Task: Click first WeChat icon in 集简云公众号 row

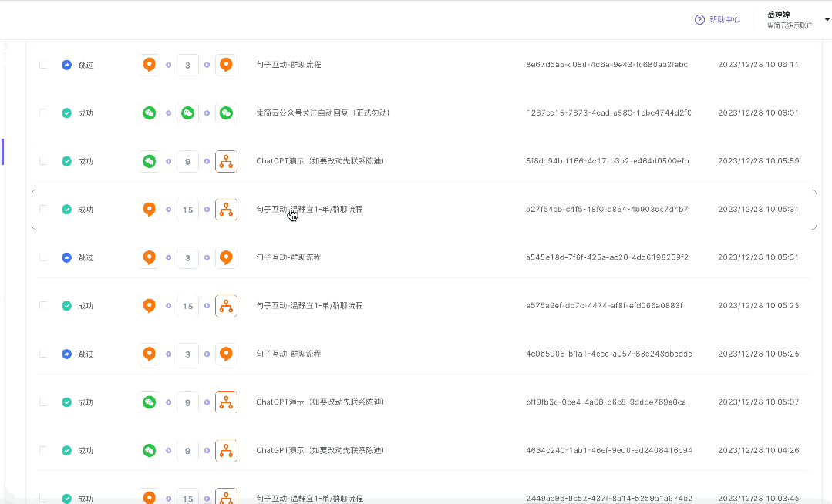Action: [149, 113]
